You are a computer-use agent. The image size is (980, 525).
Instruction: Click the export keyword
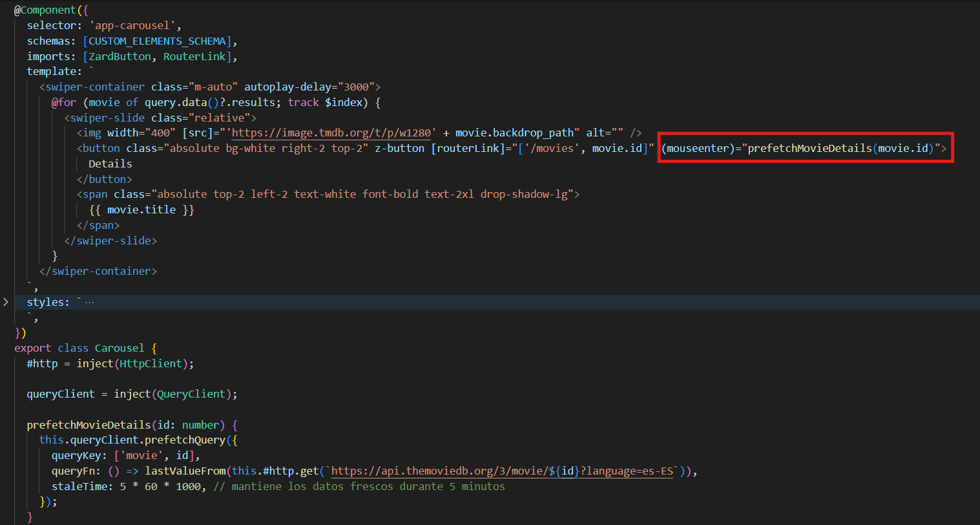point(33,348)
